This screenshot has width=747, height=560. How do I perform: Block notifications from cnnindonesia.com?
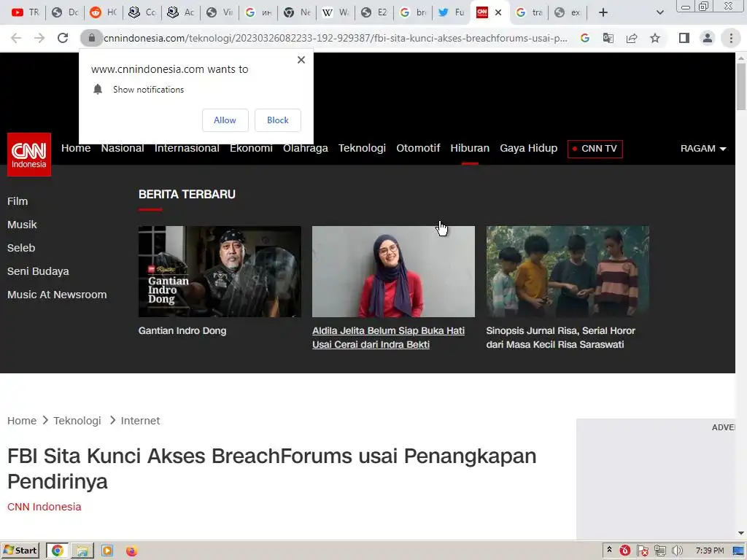[278, 120]
